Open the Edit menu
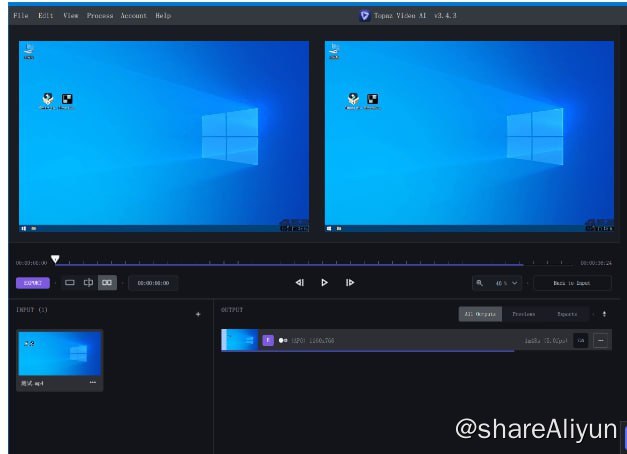The image size is (627, 454). [x=46, y=16]
